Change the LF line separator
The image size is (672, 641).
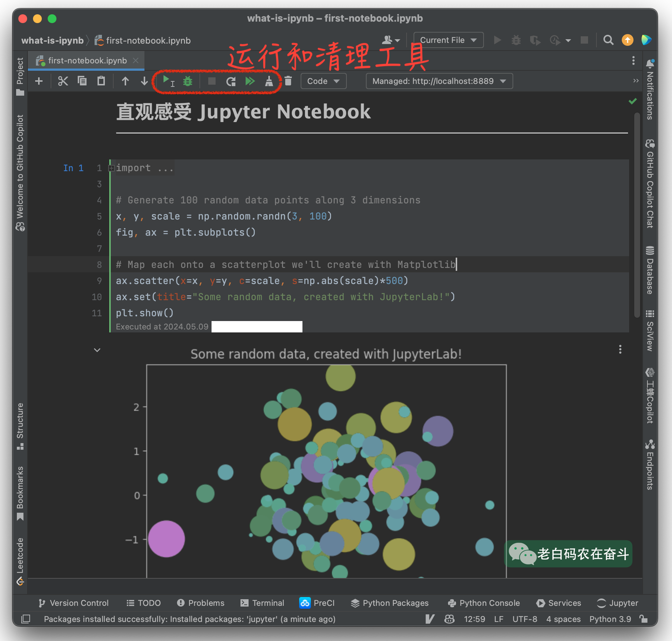coord(499,619)
